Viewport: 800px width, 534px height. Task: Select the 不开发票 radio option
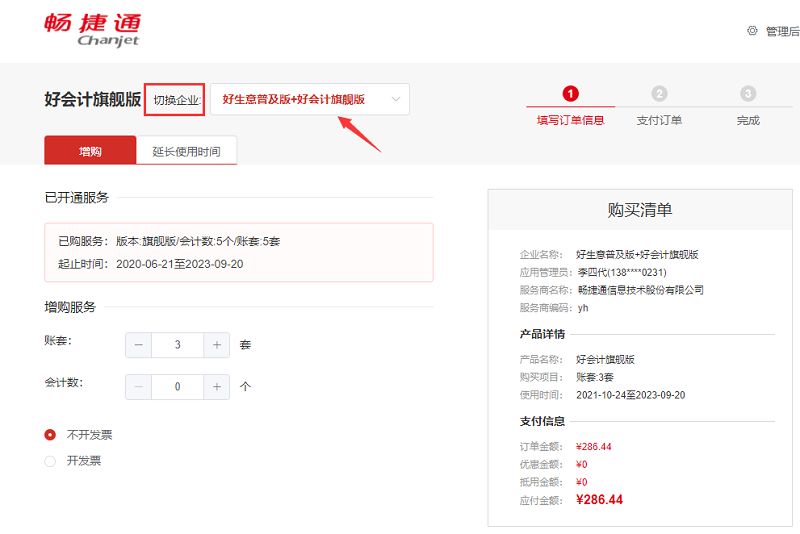pyautogui.click(x=50, y=435)
